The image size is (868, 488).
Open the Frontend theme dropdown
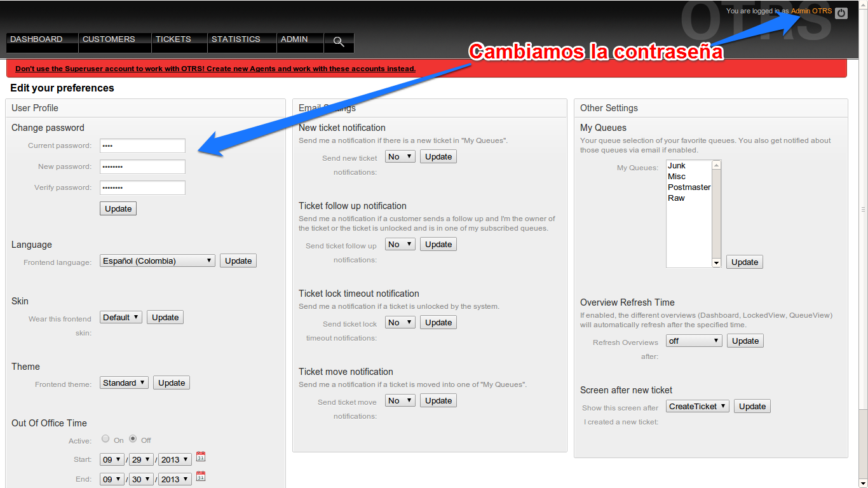tap(123, 382)
